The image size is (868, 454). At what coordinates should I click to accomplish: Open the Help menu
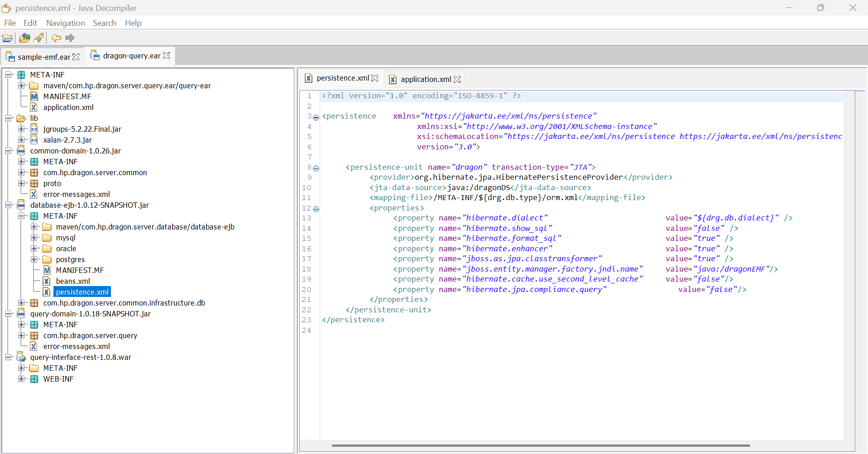tap(133, 23)
